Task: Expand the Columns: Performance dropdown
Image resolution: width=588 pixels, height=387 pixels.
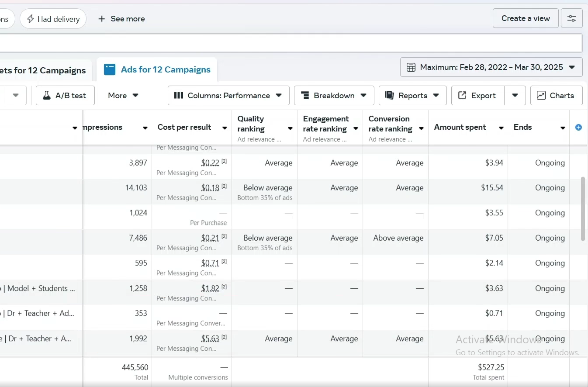Action: [x=228, y=96]
